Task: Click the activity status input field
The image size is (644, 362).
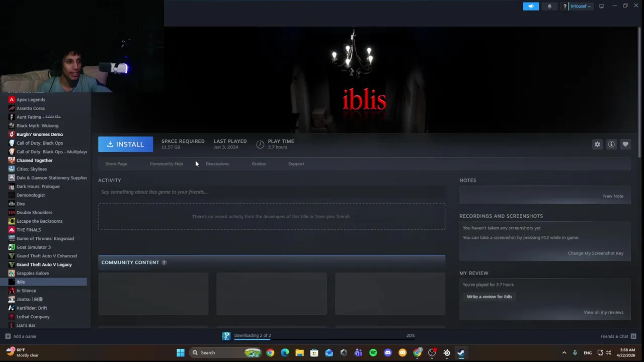Action: coord(272,192)
